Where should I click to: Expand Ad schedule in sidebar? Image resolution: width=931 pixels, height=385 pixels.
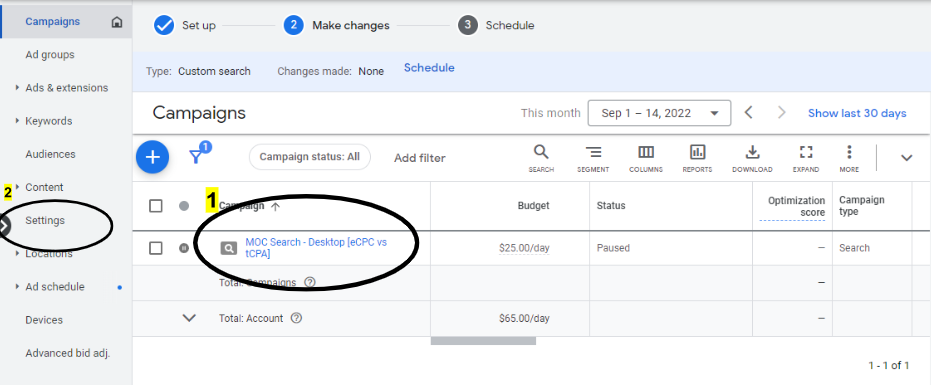point(17,287)
